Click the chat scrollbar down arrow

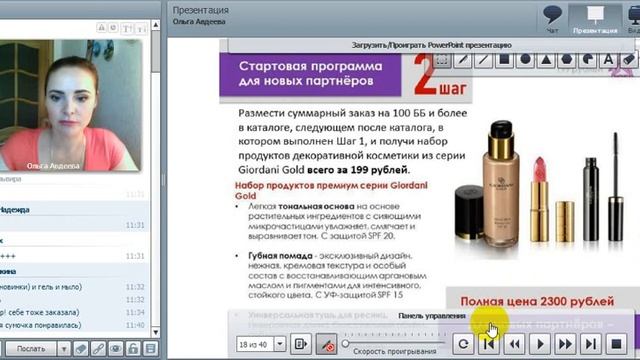(156, 332)
